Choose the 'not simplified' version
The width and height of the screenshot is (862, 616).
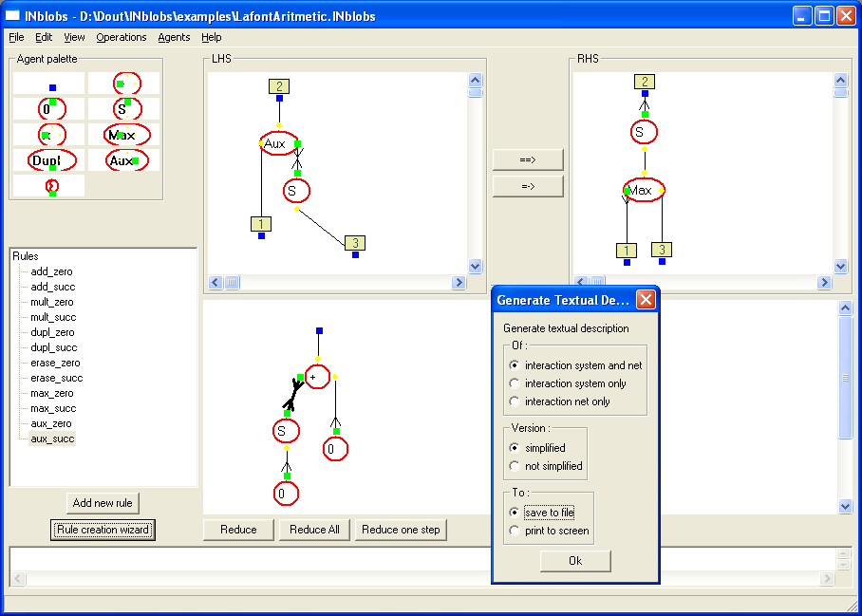515,466
